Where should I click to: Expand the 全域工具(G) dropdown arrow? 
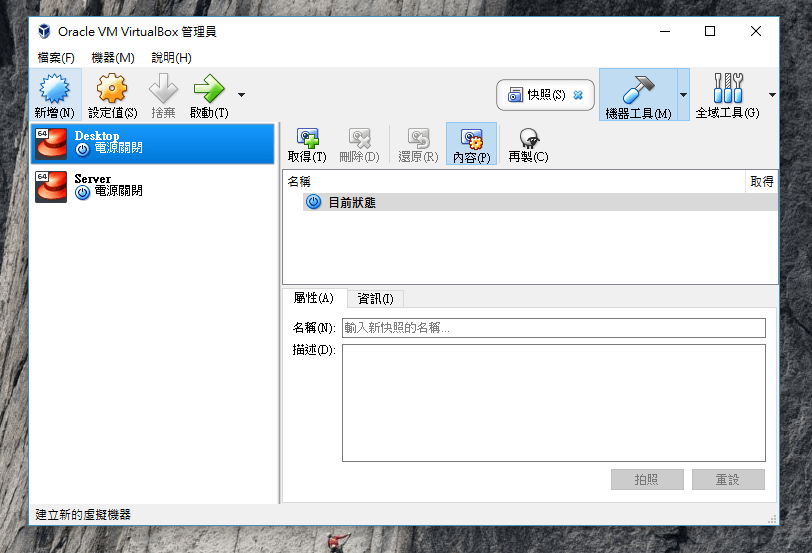pos(772,95)
